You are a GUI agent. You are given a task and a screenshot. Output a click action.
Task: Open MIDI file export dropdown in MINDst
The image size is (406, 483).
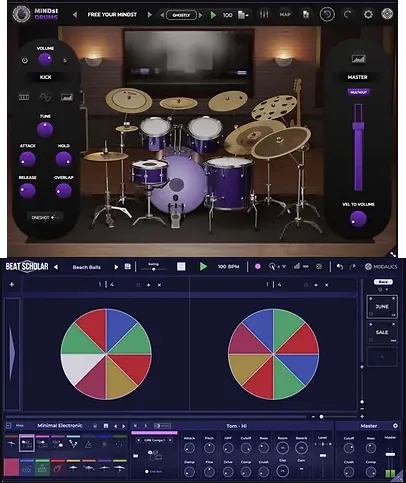pos(243,15)
